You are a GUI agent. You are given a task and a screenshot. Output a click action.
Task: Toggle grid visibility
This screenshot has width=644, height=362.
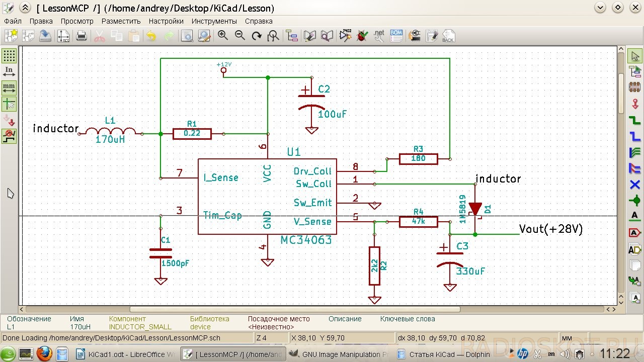[9, 55]
